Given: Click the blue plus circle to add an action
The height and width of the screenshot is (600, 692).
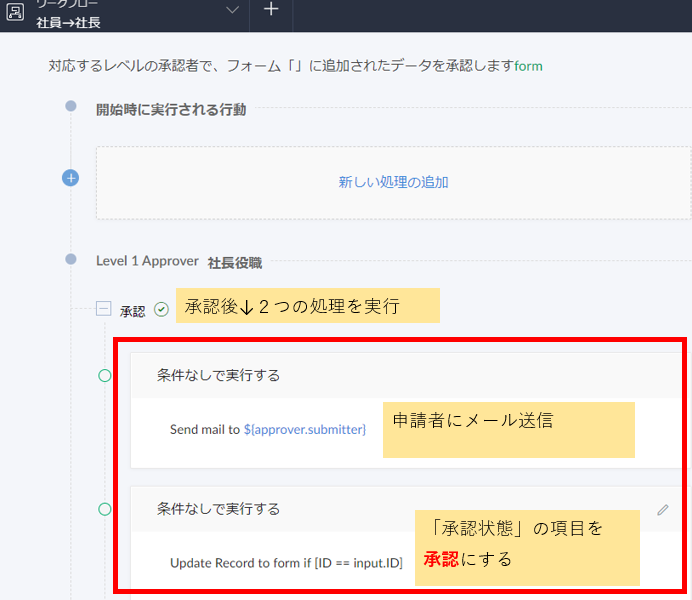Looking at the screenshot, I should point(71,178).
